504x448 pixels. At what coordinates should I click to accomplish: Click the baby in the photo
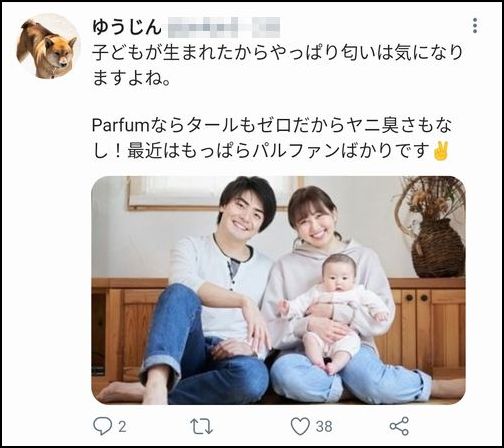[333, 312]
